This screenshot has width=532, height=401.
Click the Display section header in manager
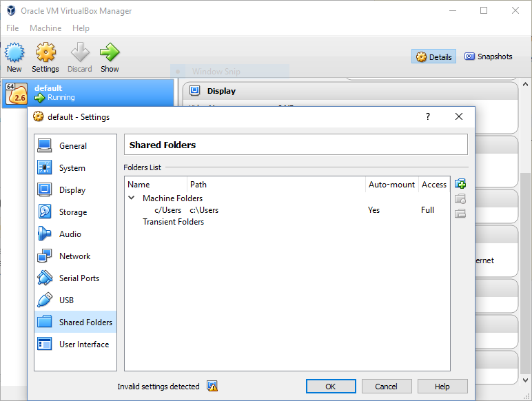click(x=350, y=91)
